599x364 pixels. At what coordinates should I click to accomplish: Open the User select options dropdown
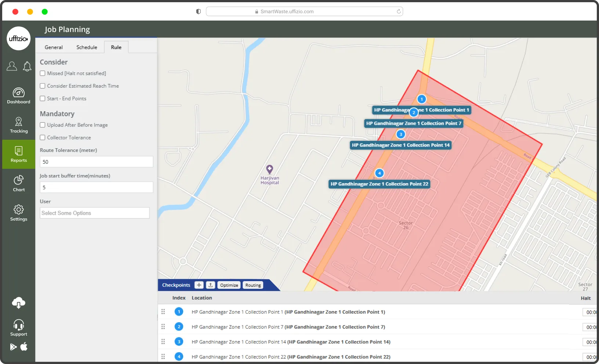[x=95, y=213]
